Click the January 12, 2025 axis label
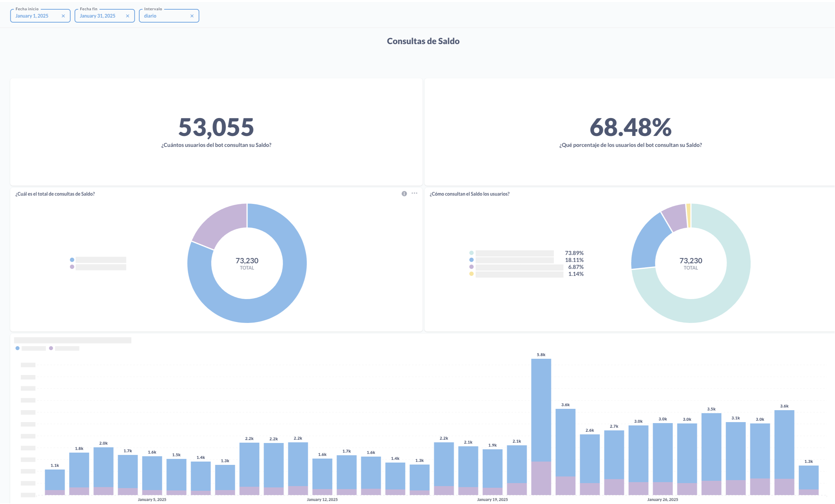This screenshot has width=835, height=504. (322, 500)
